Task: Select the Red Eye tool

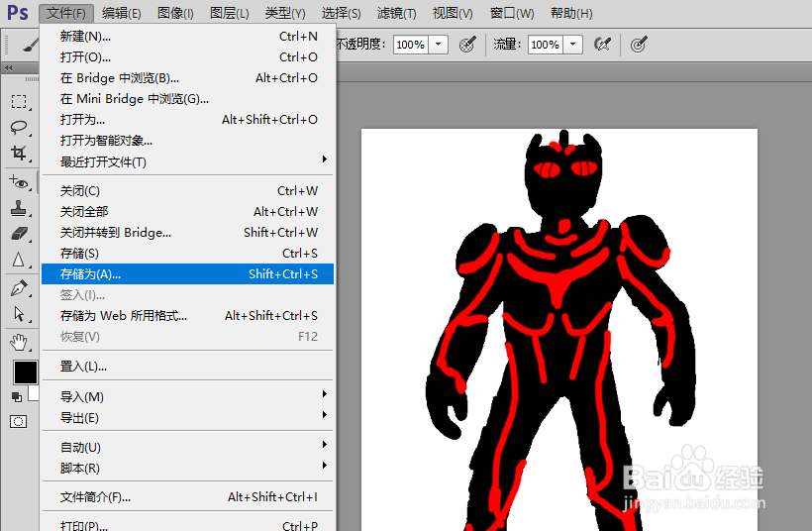Action: point(19,182)
